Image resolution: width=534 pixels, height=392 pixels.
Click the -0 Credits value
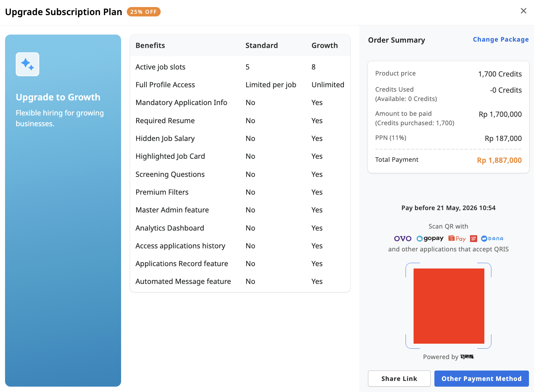506,90
